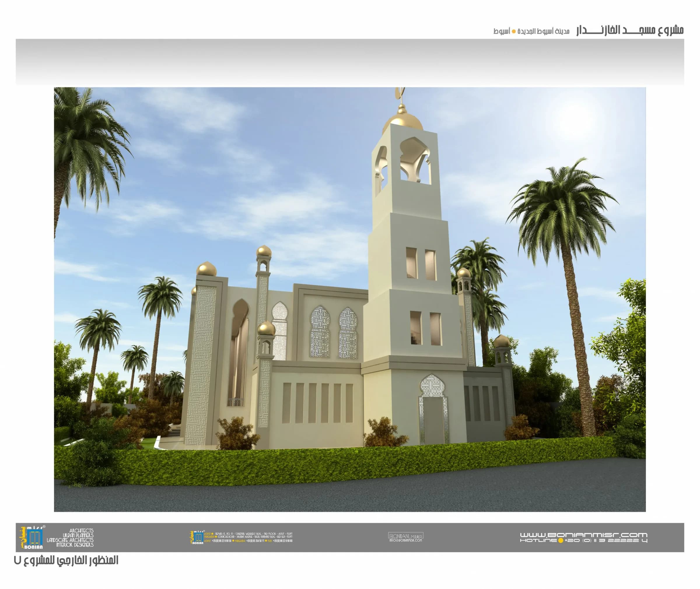Click the word 'أسيوط' after the yellow dot
Image resolution: width=700 pixels, height=589 pixels.
point(501,32)
